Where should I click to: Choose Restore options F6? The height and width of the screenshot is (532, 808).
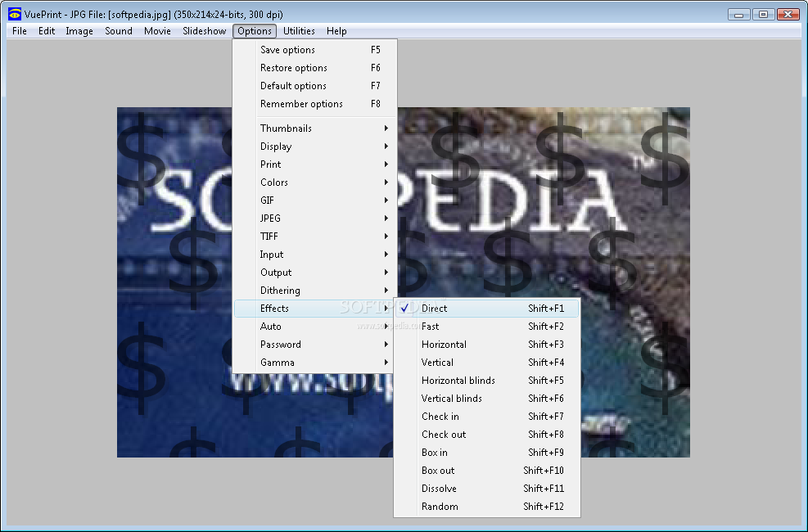tap(315, 68)
